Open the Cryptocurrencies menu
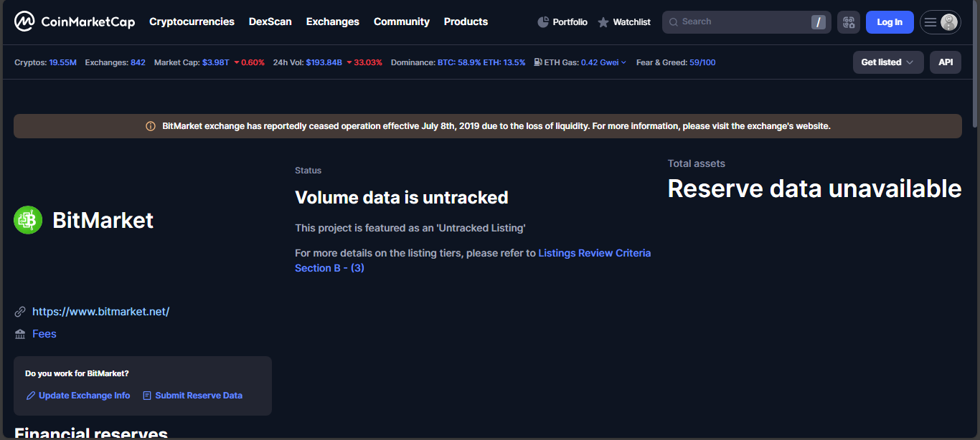The height and width of the screenshot is (440, 980). pos(192,21)
